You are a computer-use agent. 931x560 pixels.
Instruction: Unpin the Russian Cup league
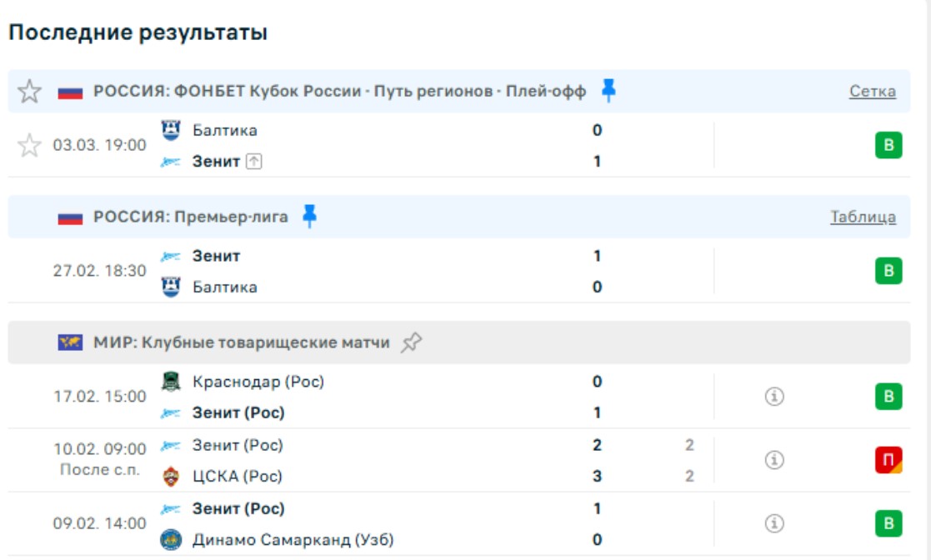609,91
